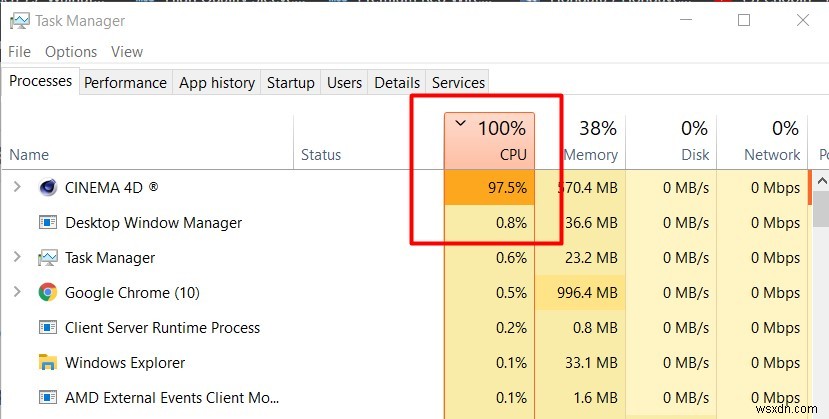Click the Task Manager process row icon

tap(47, 258)
